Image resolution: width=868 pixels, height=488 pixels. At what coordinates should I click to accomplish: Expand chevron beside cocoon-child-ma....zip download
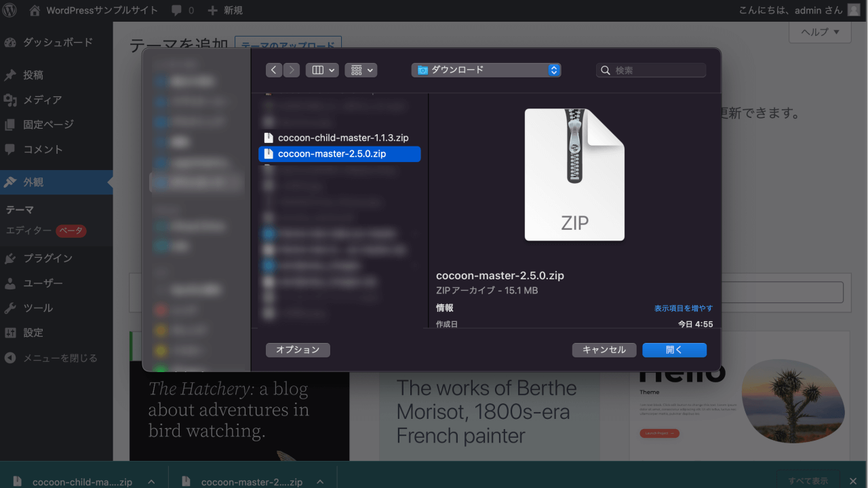151,482
